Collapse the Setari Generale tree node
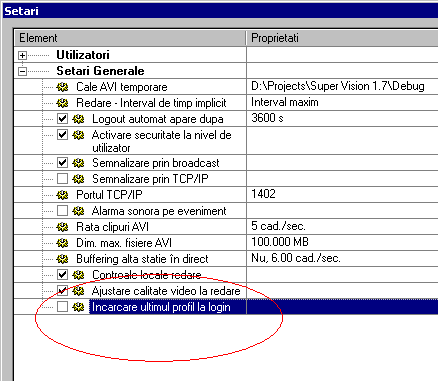 pos(22,71)
